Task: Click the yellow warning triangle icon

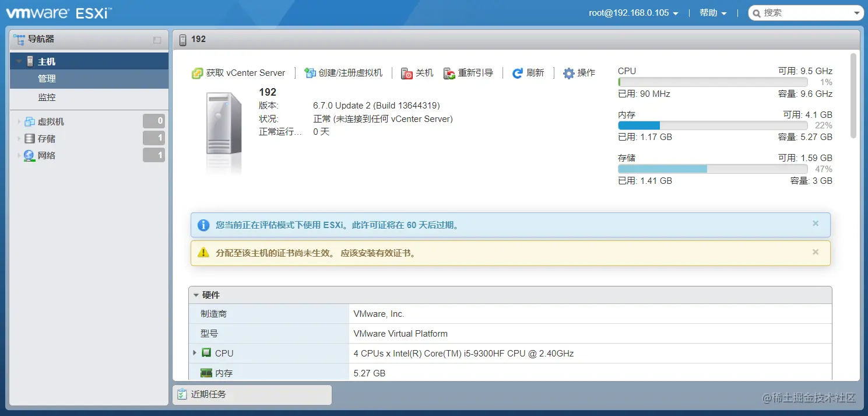Action: [203, 253]
